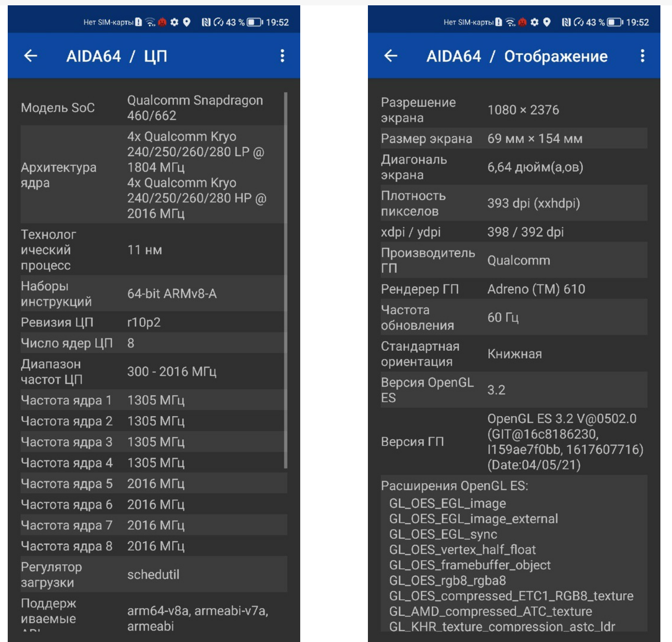The image size is (672, 642).
Task: Select the '11 нм' process value
Action: coord(145,250)
